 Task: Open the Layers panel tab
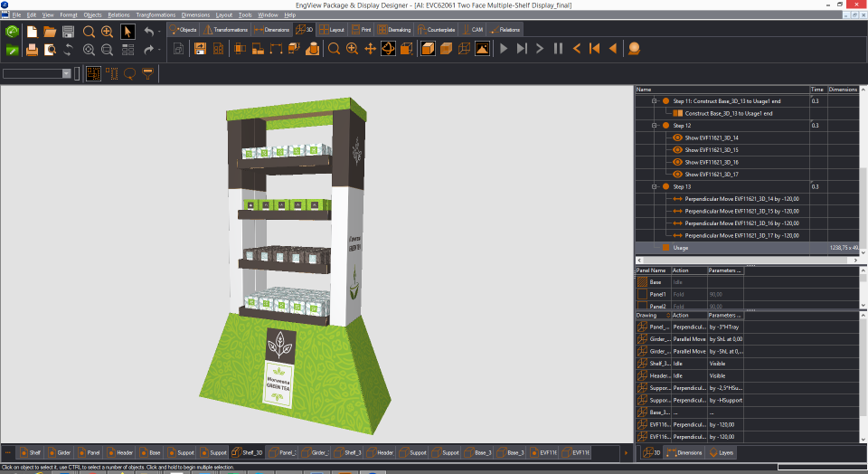pos(721,452)
